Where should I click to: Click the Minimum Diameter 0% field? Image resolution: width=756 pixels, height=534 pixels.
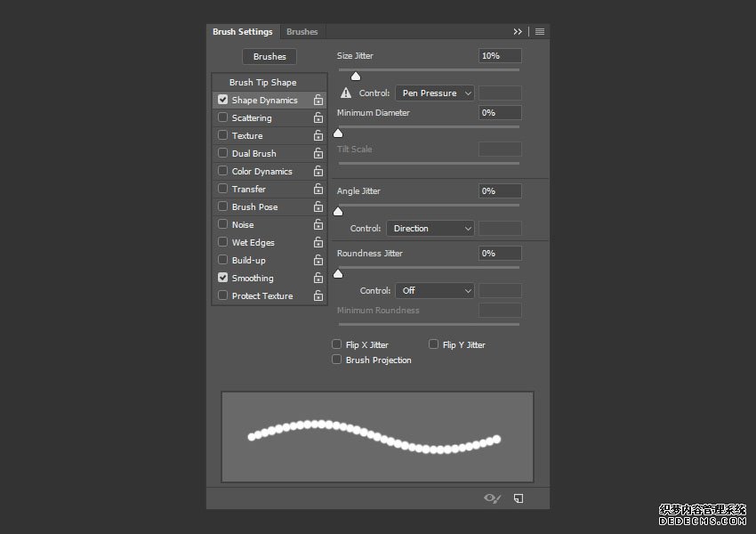(x=500, y=112)
